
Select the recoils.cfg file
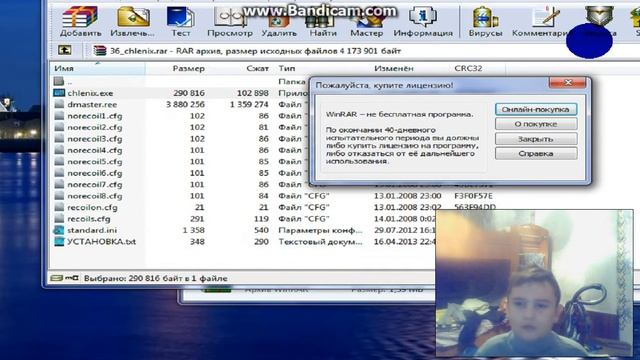[89, 219]
